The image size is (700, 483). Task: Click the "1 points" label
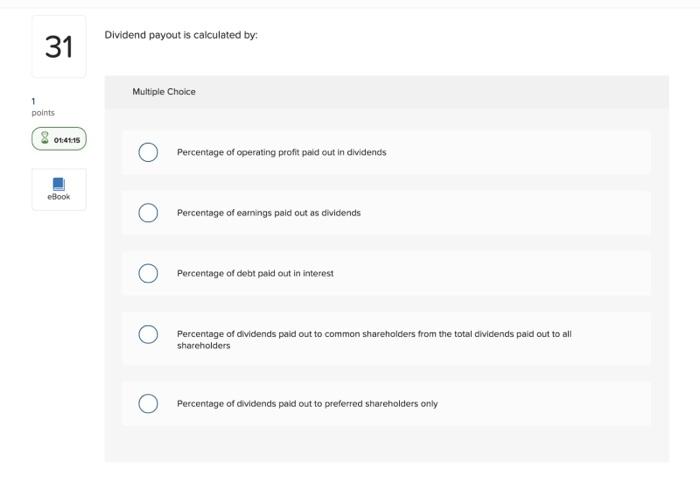[42, 107]
